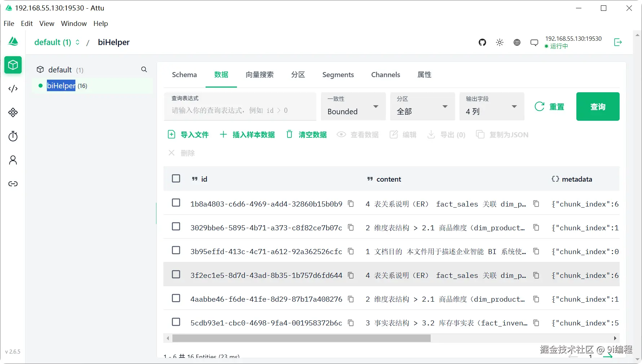This screenshot has width=642, height=364.
Task: Open the 一致性 Bounded dropdown
Action: click(353, 106)
